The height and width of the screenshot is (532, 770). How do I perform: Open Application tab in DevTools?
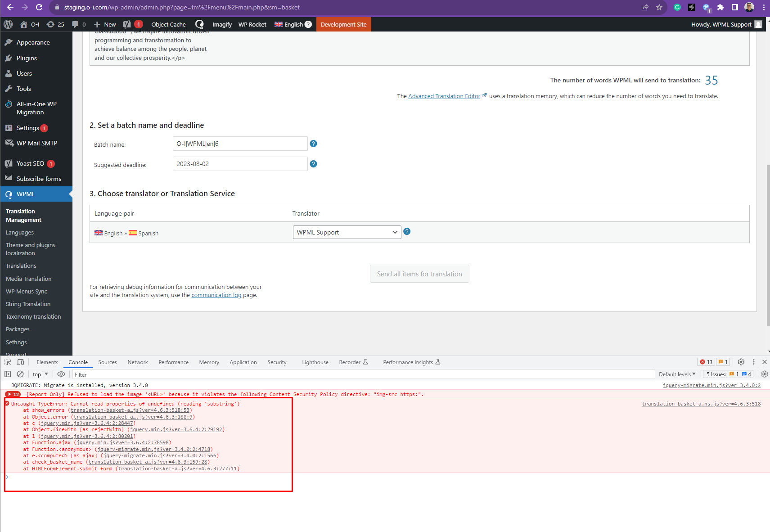click(243, 362)
